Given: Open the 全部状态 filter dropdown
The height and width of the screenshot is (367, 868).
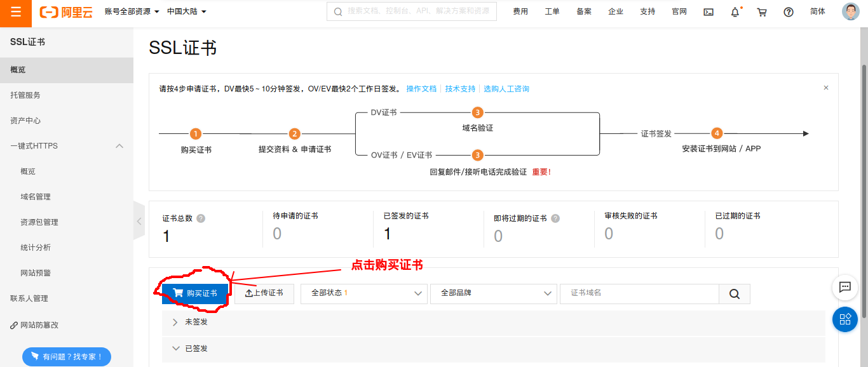Looking at the screenshot, I should point(363,293).
